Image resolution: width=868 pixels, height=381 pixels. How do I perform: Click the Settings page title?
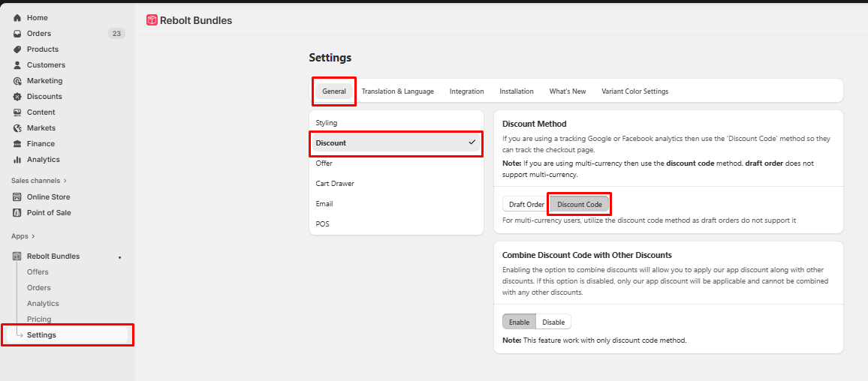pyautogui.click(x=330, y=58)
